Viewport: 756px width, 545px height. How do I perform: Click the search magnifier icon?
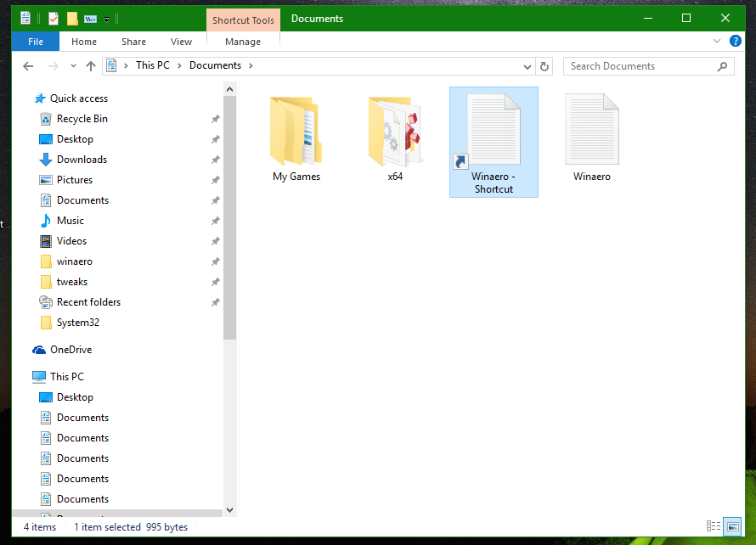[x=722, y=65]
